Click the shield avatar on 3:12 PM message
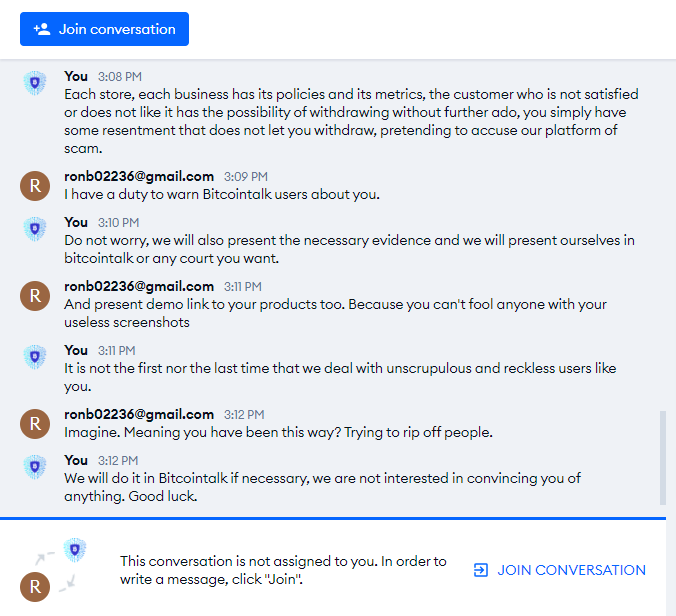The height and width of the screenshot is (616, 676). (35, 466)
